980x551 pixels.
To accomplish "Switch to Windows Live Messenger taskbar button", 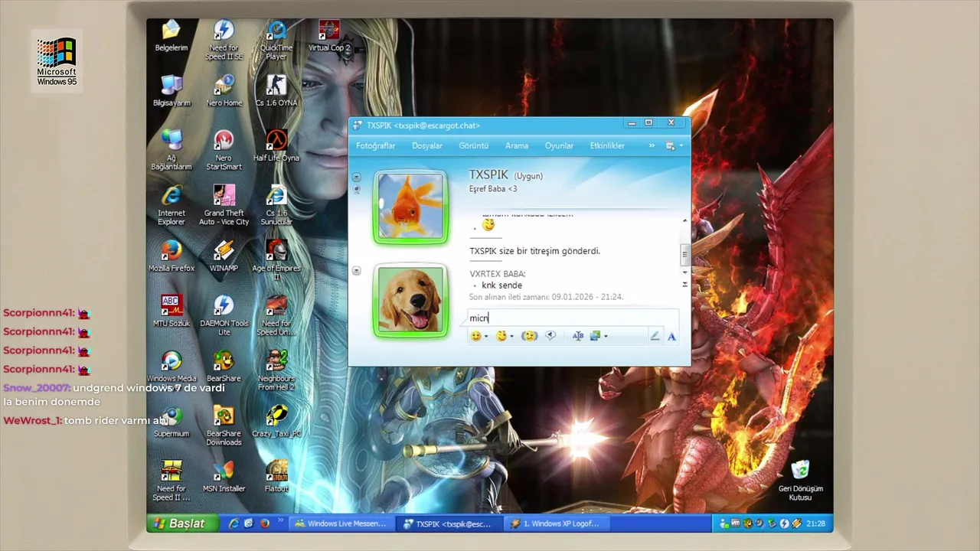I will click(343, 523).
